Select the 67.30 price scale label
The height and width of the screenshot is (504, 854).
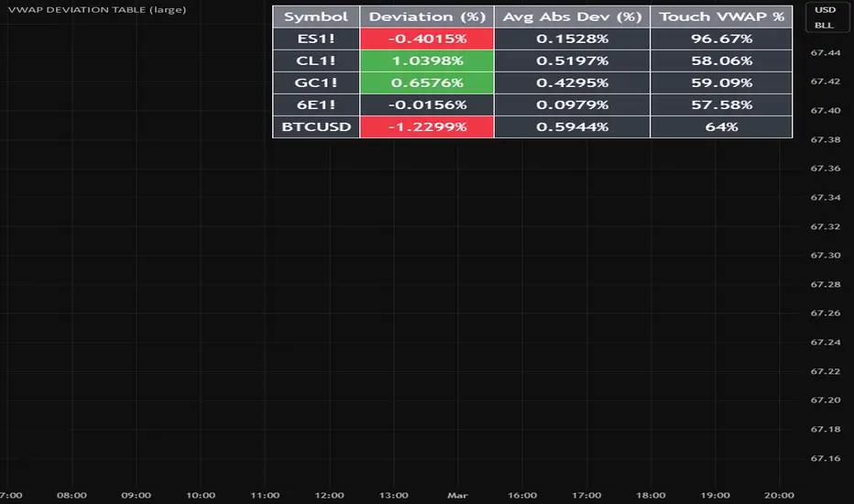[825, 255]
